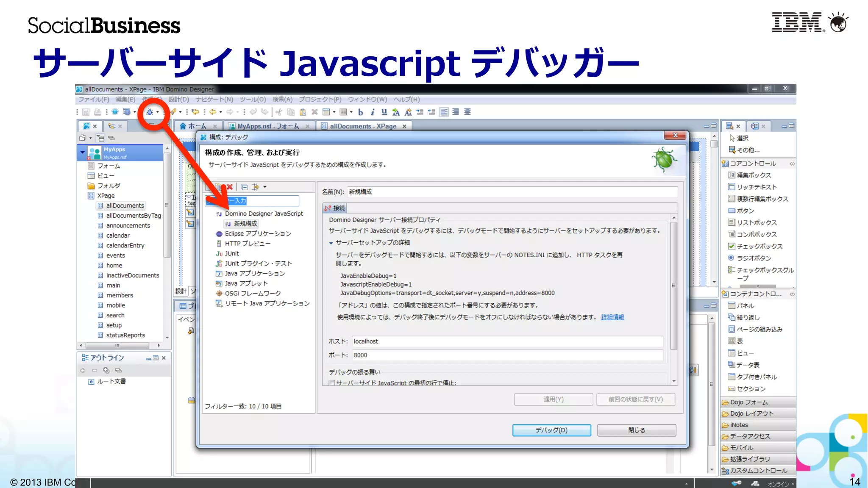Click ラジオボタン control in palette

coord(749,258)
